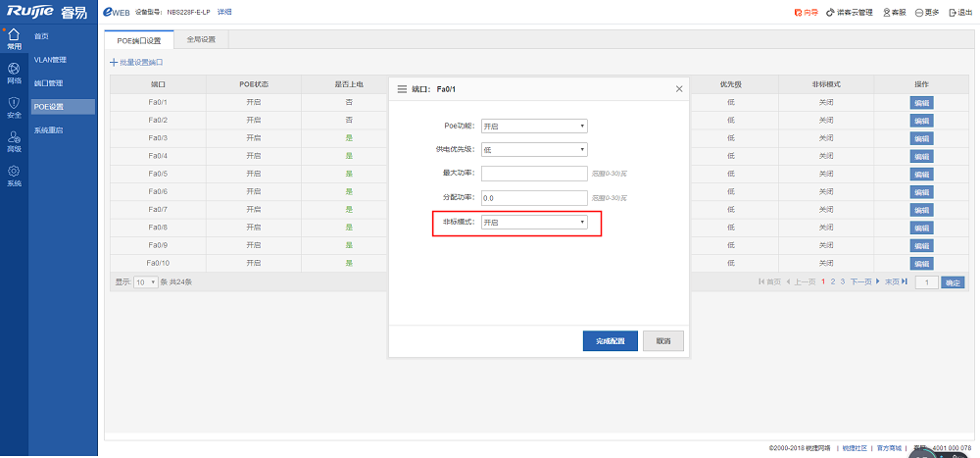
Task: Open the 常用 (Common) home icon in sidebar
Action: point(14,38)
